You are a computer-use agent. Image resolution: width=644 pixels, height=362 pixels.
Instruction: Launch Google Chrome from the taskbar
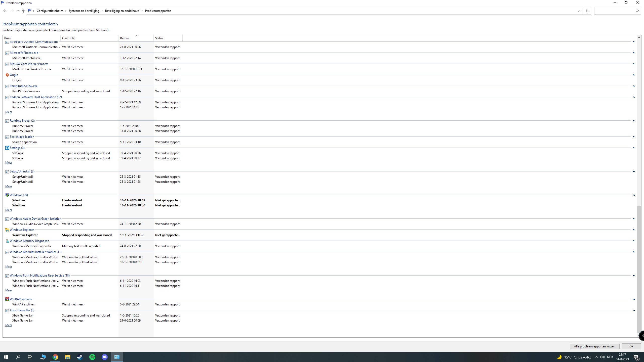55,357
